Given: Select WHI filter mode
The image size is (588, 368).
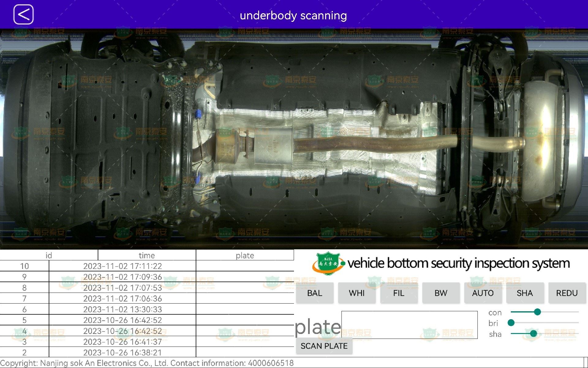Looking at the screenshot, I should point(356,293).
